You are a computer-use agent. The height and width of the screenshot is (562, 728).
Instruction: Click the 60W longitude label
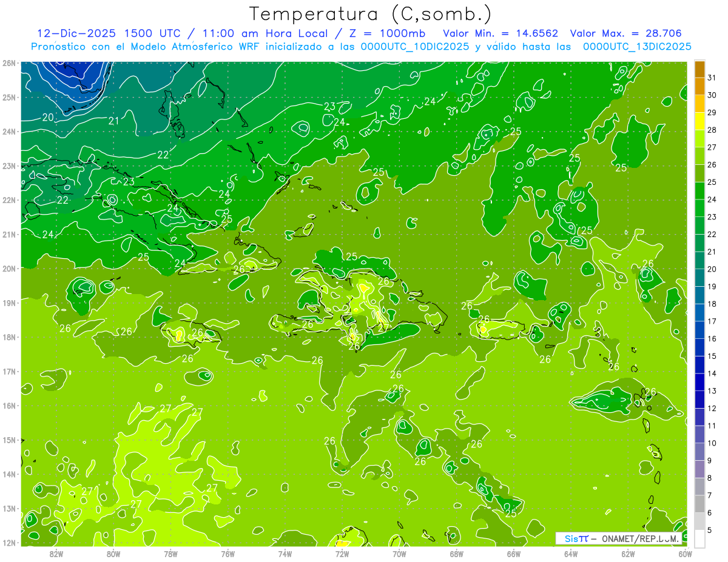pyautogui.click(x=686, y=554)
